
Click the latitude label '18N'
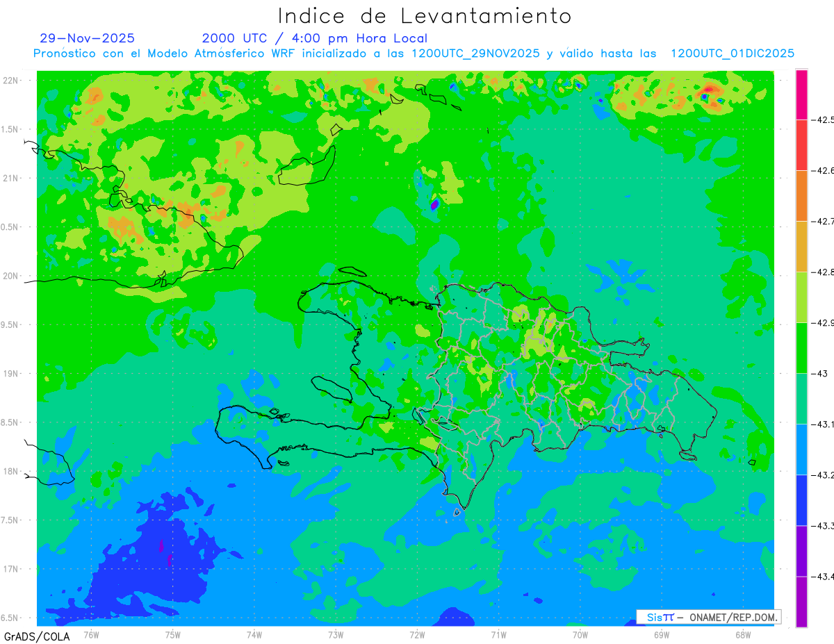coord(12,472)
